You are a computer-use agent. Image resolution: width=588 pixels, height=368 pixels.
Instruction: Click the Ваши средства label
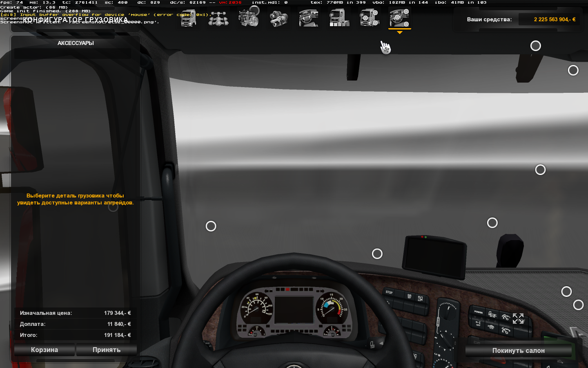pos(489,19)
